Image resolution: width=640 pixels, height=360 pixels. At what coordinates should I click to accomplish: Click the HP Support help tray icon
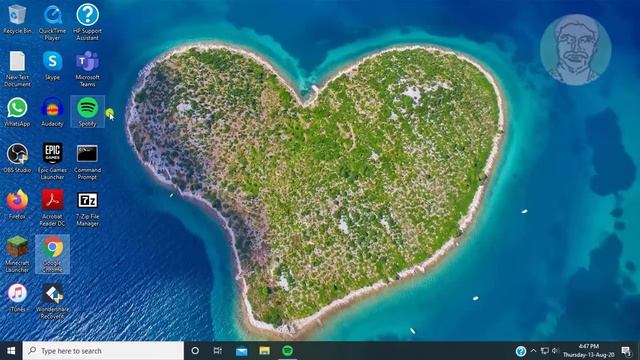click(520, 351)
